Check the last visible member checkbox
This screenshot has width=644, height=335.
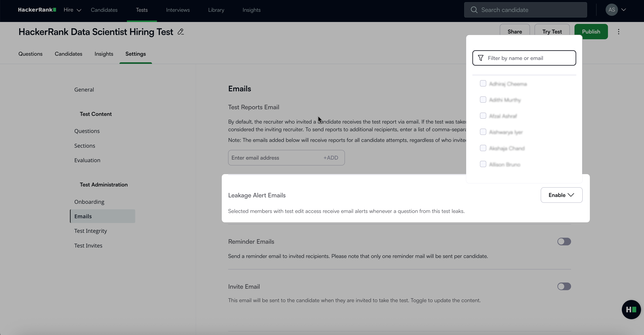[483, 164]
